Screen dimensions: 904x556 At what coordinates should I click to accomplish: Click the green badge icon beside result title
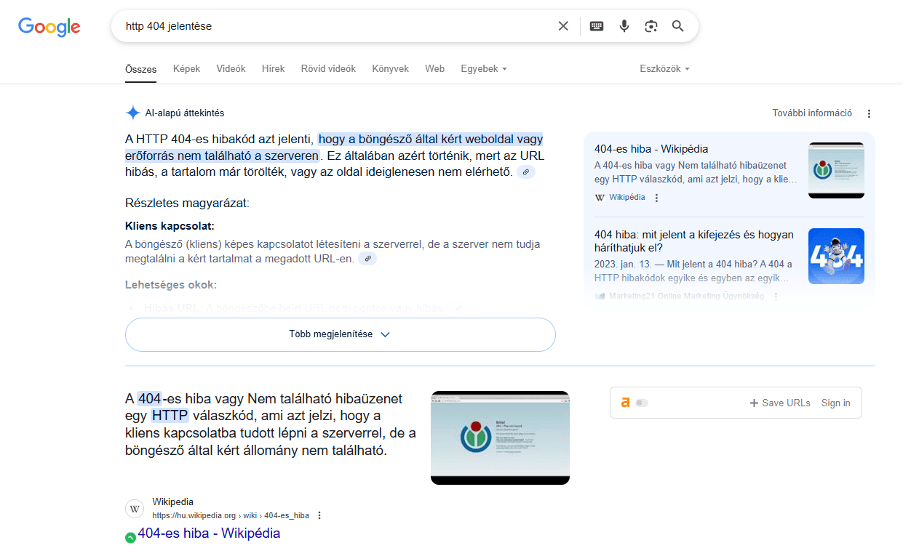[131, 538]
